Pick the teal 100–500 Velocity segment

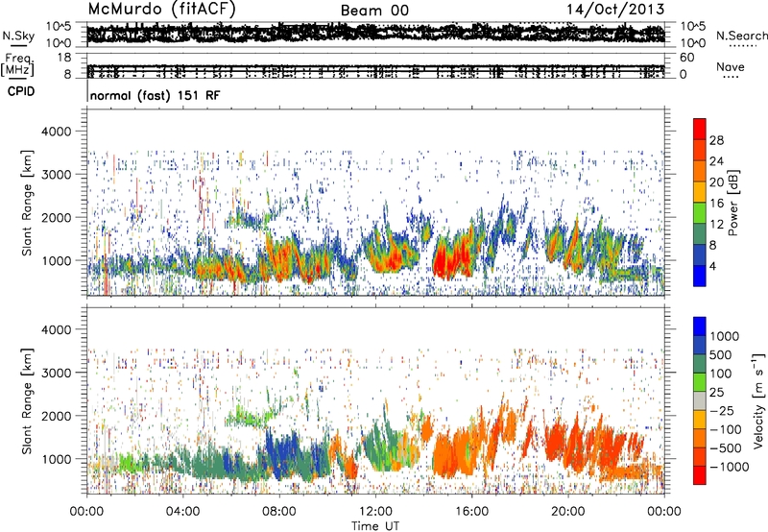[700, 364]
